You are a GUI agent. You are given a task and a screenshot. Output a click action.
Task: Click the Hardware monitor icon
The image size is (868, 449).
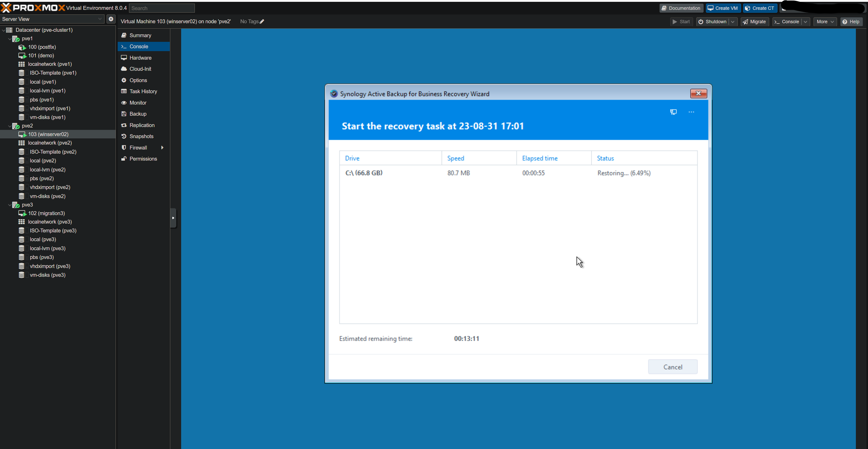coord(124,58)
